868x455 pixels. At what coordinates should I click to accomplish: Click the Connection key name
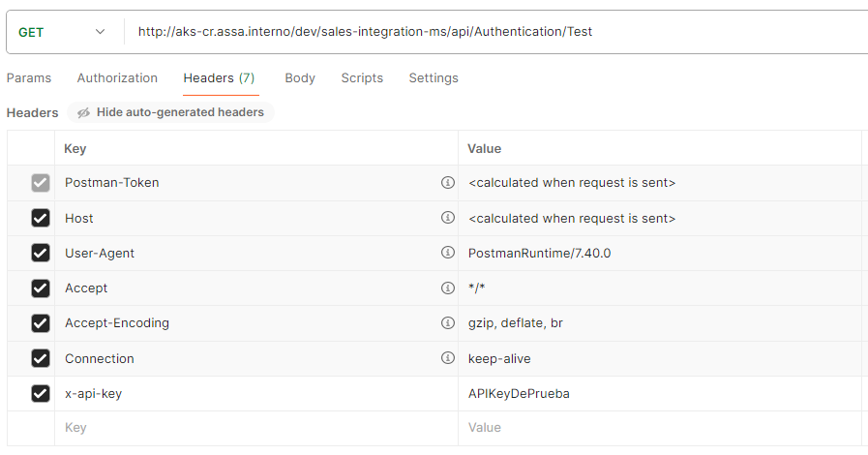click(x=100, y=359)
